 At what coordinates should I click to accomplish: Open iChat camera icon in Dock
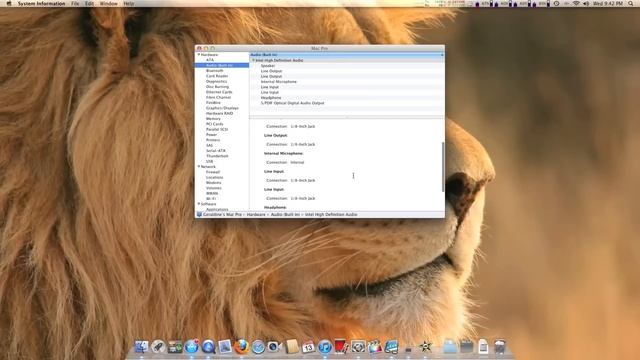(275, 347)
